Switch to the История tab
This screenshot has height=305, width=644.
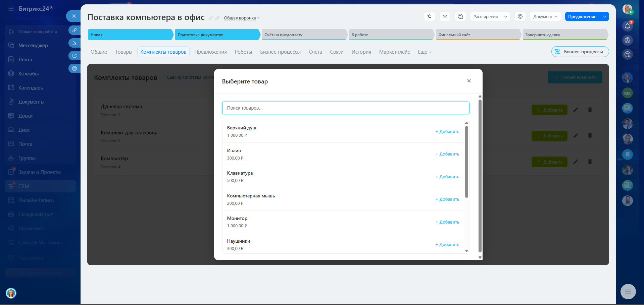[x=361, y=52]
